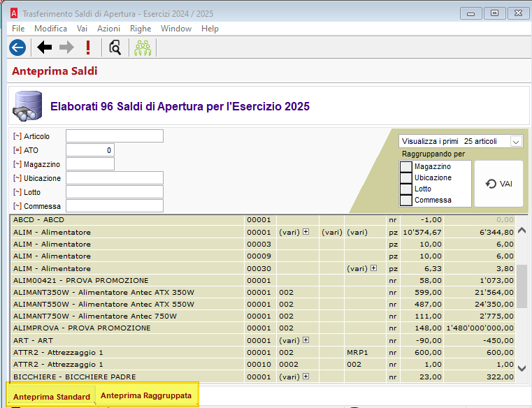Open the Azioni menu
Screen dimensions: 532x408
[x=108, y=29]
